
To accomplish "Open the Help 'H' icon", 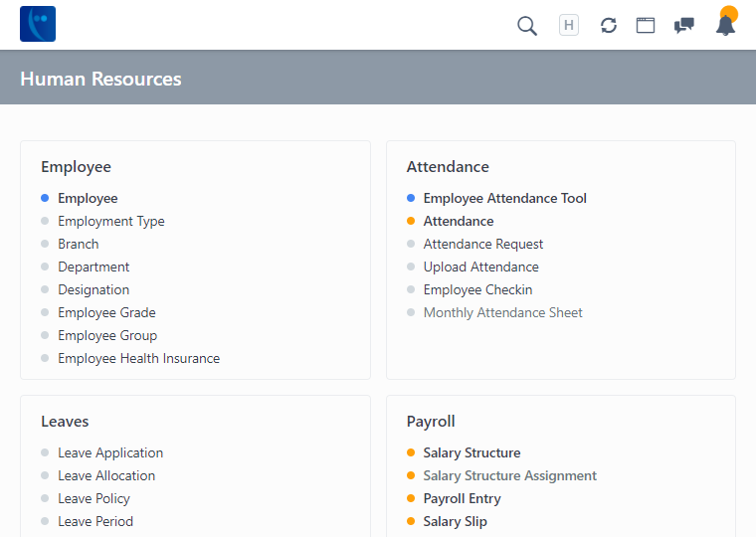I will click(569, 26).
